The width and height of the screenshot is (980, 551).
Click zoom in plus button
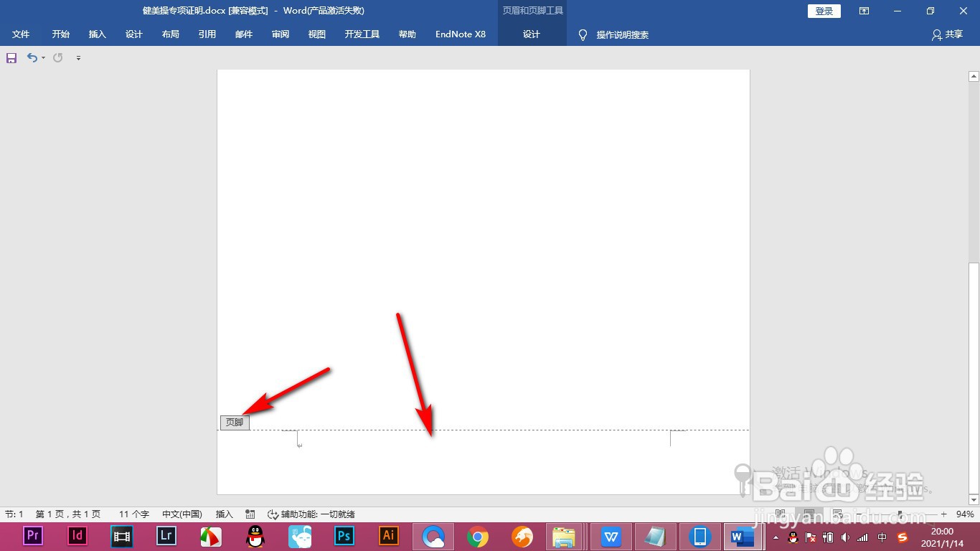click(x=943, y=514)
